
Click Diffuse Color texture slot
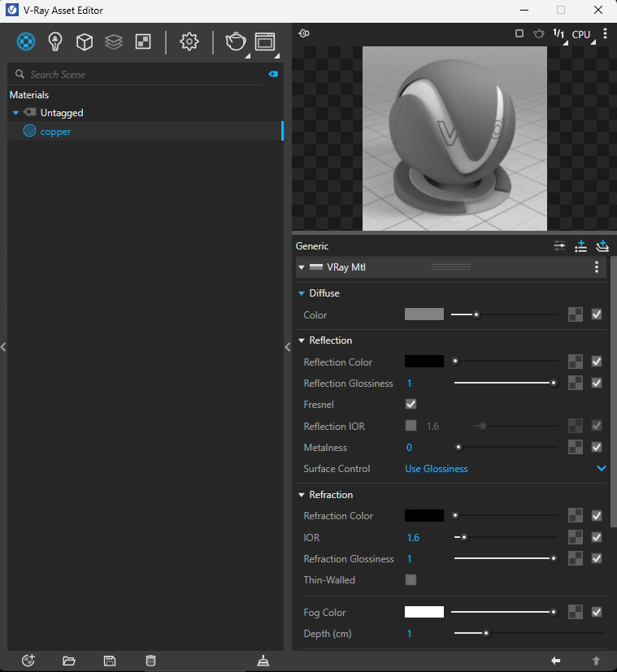(x=576, y=314)
